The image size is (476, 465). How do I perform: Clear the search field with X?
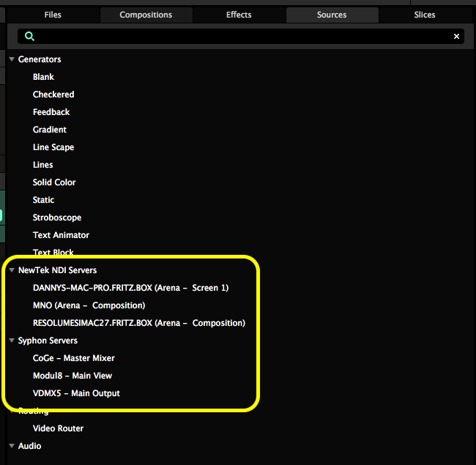pos(456,37)
